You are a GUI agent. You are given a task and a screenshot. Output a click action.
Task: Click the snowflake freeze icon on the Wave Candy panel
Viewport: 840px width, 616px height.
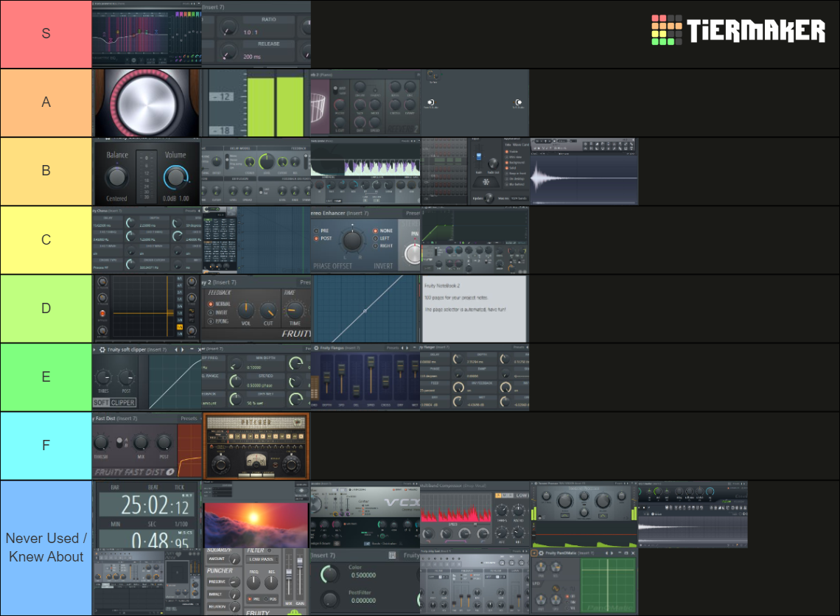click(x=486, y=182)
